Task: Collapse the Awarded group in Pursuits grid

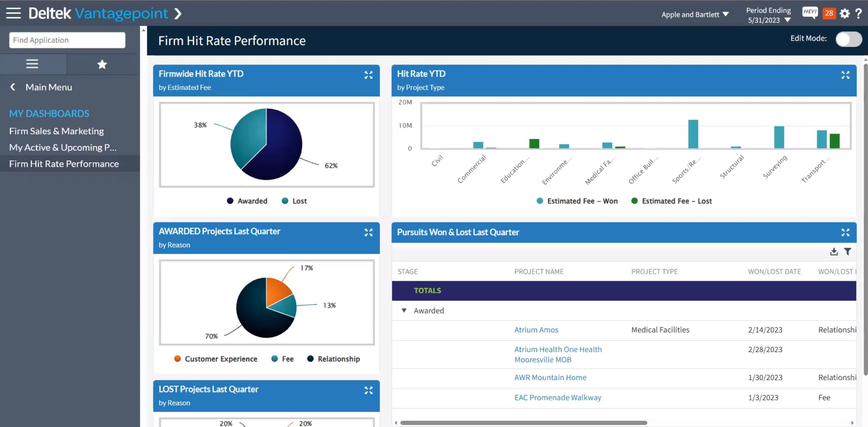Action: [404, 310]
